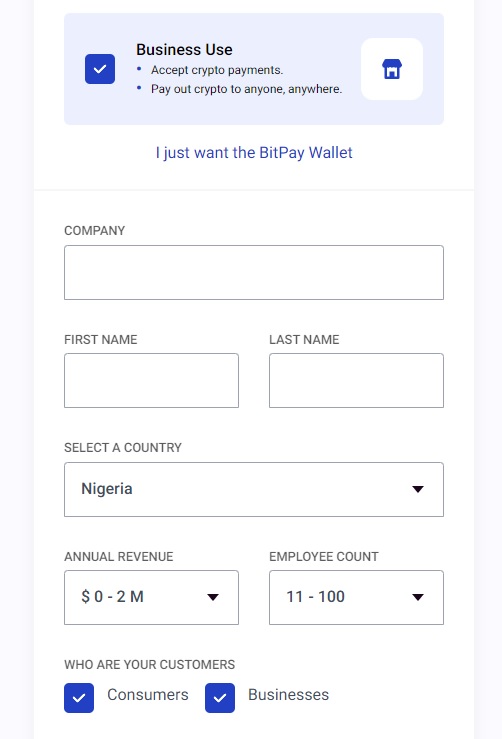
Task: Follow the I just want the BitPay Wallet link
Action: 254,153
